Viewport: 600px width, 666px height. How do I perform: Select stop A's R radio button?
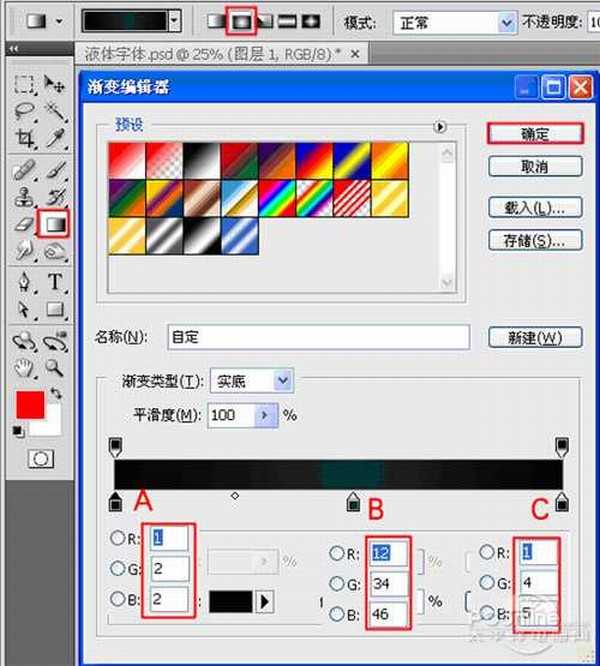pyautogui.click(x=117, y=538)
